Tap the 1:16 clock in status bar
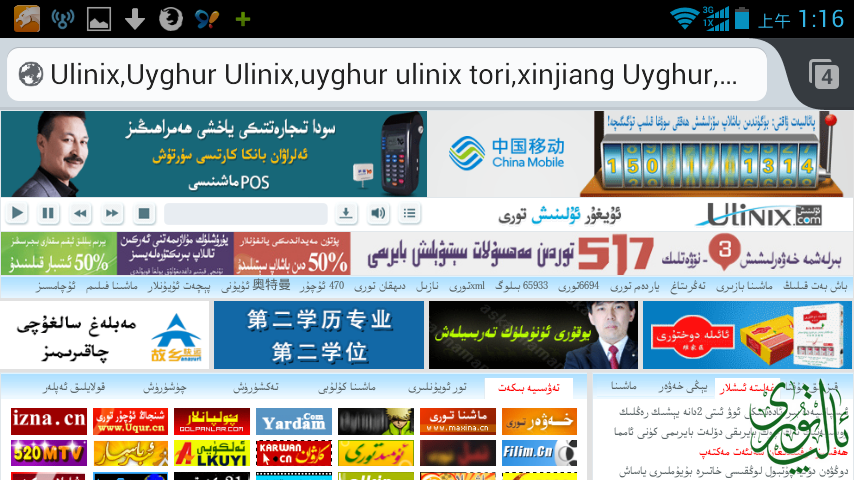The image size is (854, 480). 822,19
